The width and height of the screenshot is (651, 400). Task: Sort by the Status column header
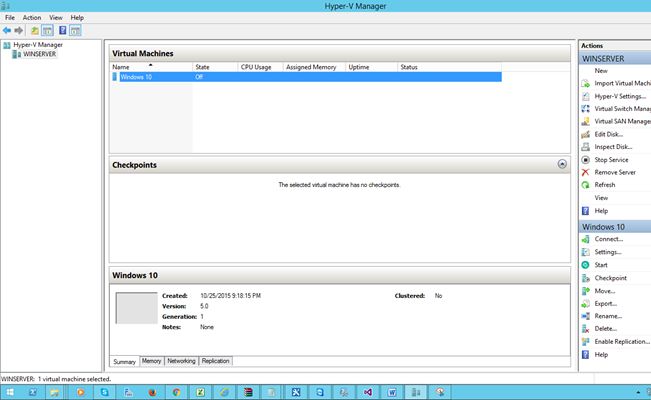(x=449, y=67)
